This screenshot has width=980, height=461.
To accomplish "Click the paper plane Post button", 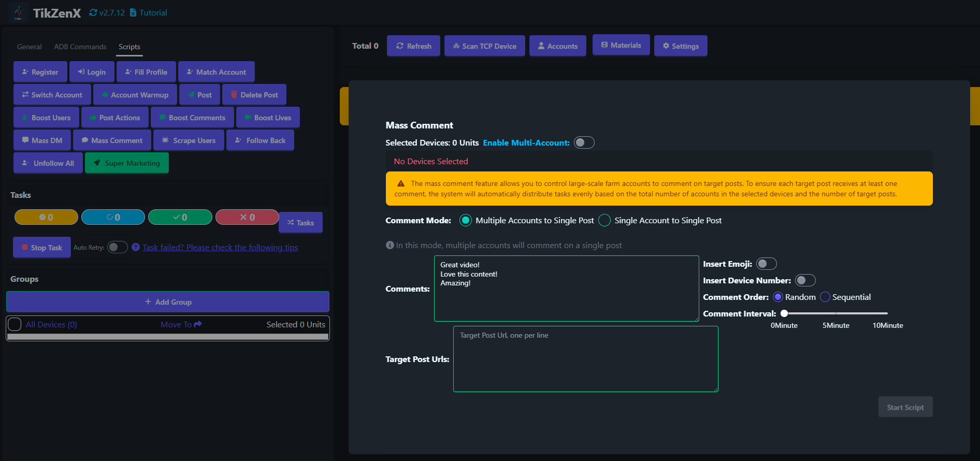I will [x=200, y=95].
